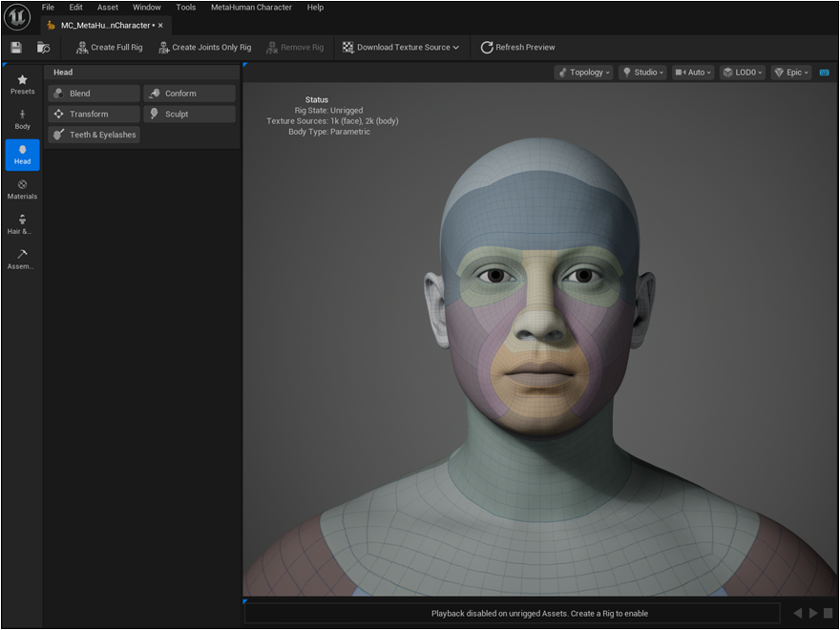This screenshot has height=630, width=840.
Task: Select the Sculpt head tool
Action: pos(189,115)
